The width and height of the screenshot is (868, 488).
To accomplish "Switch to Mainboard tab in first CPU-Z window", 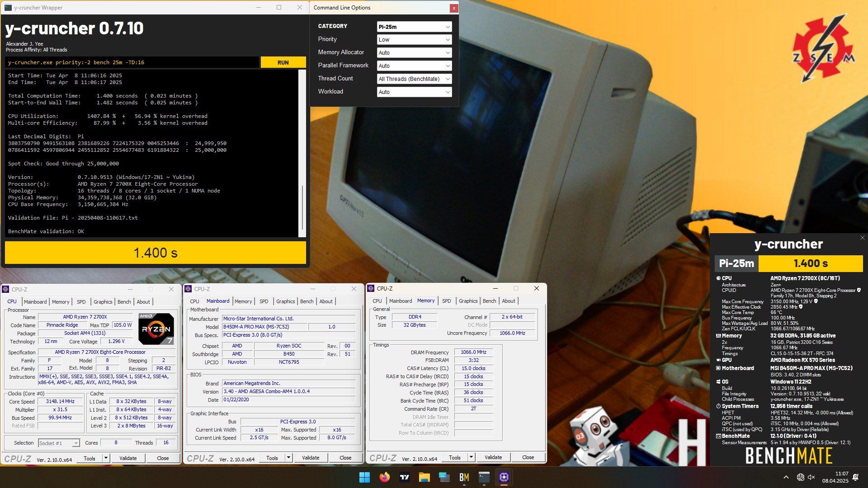I will 35,302.
